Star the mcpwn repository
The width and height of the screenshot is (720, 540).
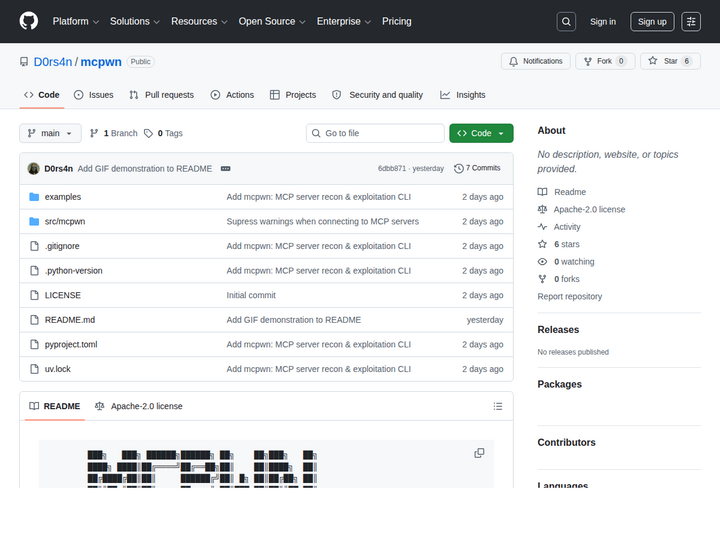coord(670,61)
